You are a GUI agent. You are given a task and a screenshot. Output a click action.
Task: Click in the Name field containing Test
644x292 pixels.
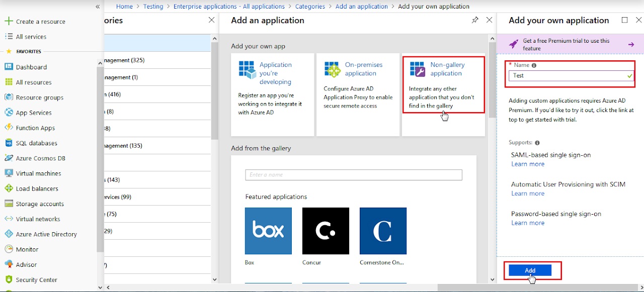pos(571,75)
